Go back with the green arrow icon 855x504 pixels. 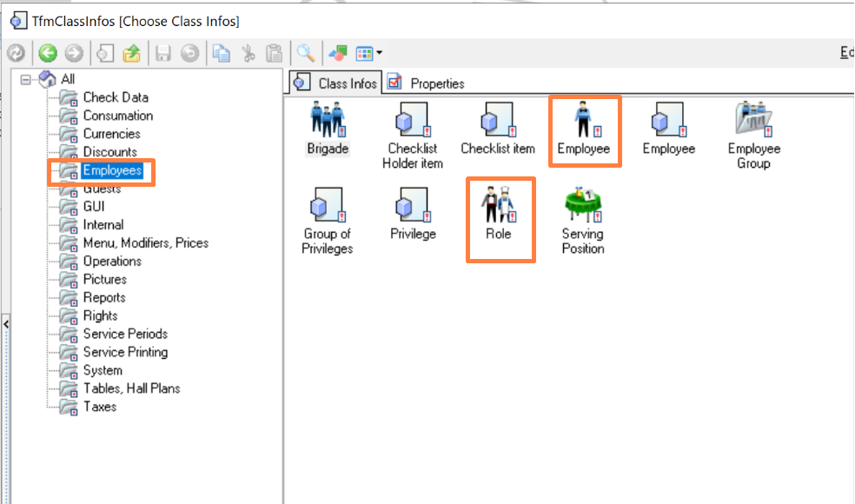[x=48, y=53]
